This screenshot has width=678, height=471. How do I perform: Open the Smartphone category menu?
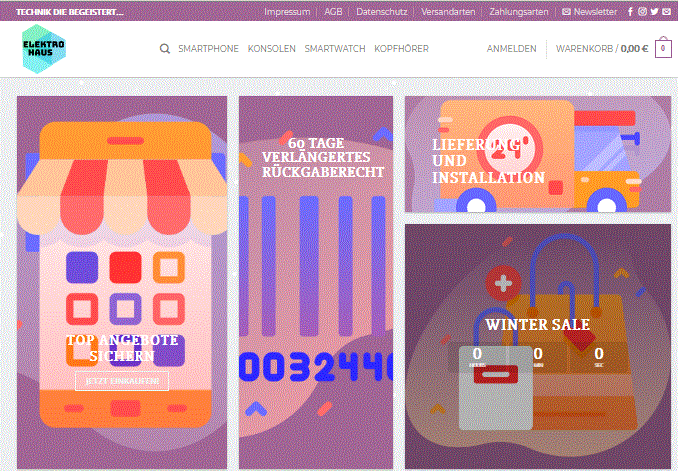(x=208, y=48)
